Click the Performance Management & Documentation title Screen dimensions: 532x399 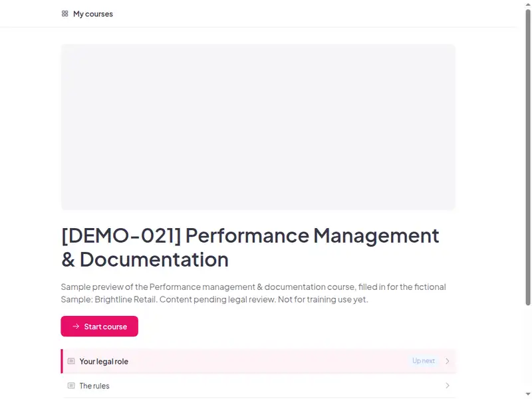tap(250, 247)
